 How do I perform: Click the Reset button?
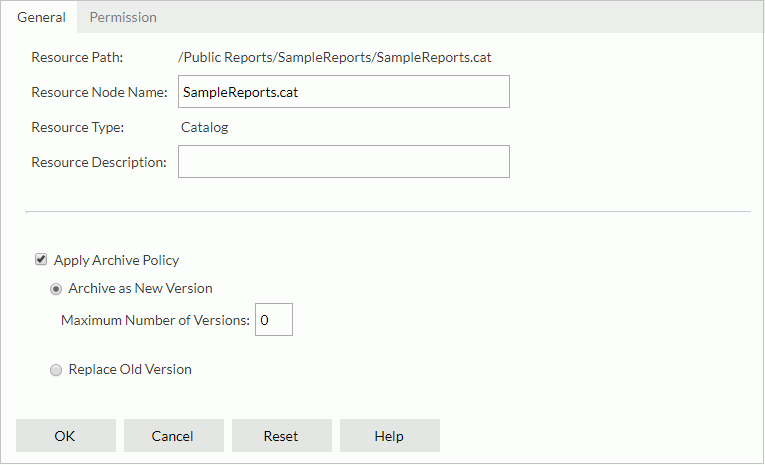coord(282,436)
